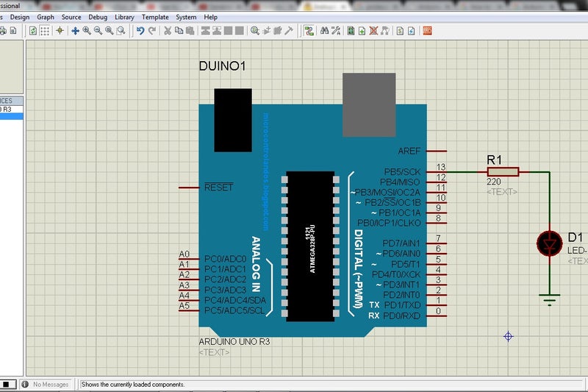The height and width of the screenshot is (392, 588).
Task: Click the Zoom Out magnifier icon
Action: tap(98, 31)
